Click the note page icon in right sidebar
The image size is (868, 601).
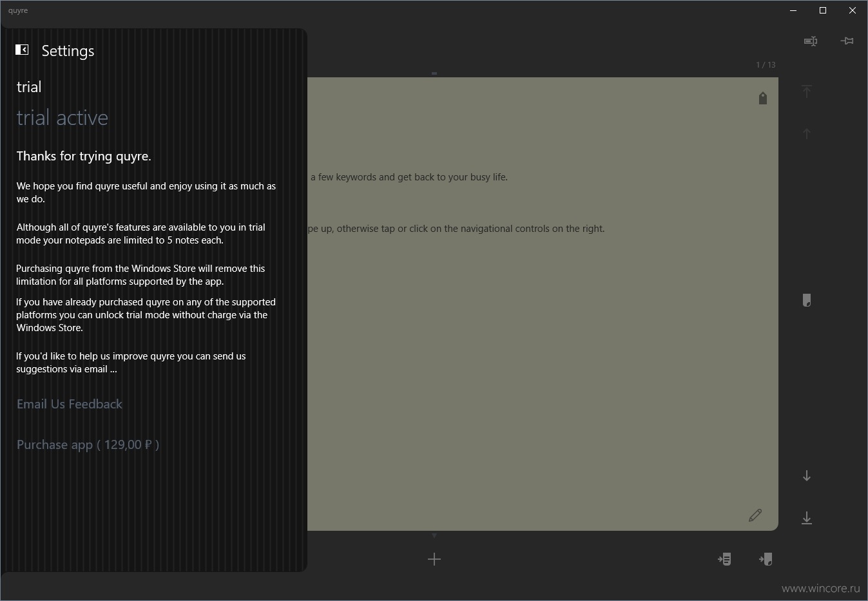coord(807,300)
